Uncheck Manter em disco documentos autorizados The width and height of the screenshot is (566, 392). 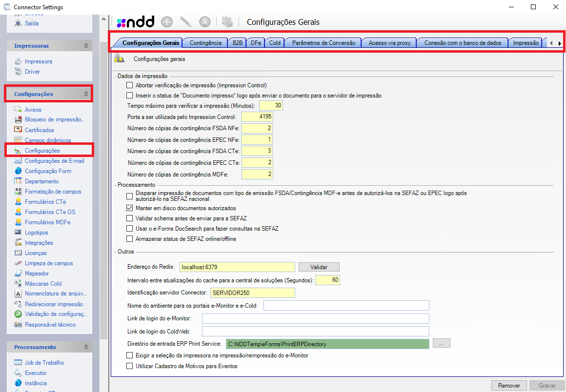pyautogui.click(x=129, y=208)
